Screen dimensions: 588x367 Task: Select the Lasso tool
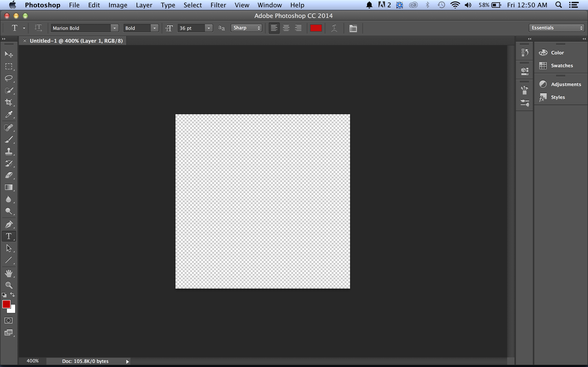click(9, 78)
